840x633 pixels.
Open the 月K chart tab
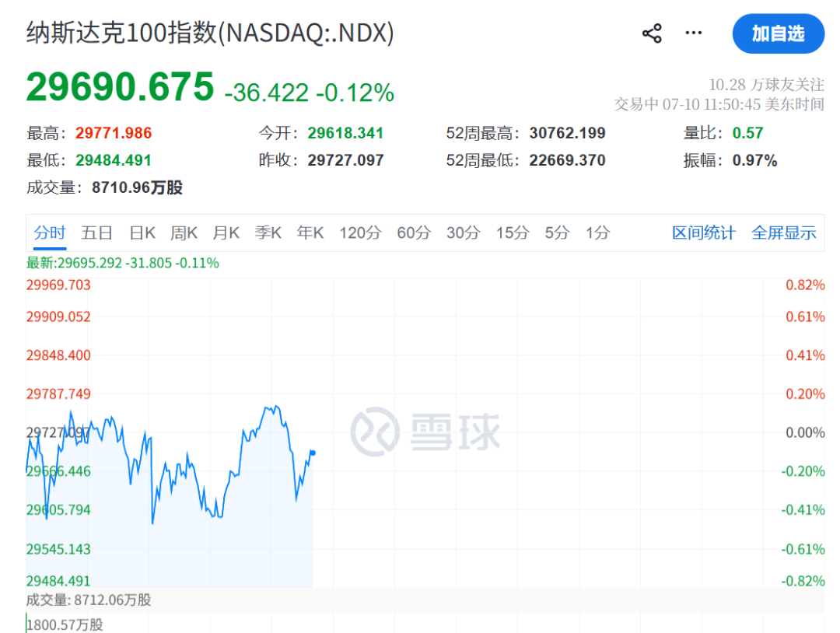(x=226, y=233)
